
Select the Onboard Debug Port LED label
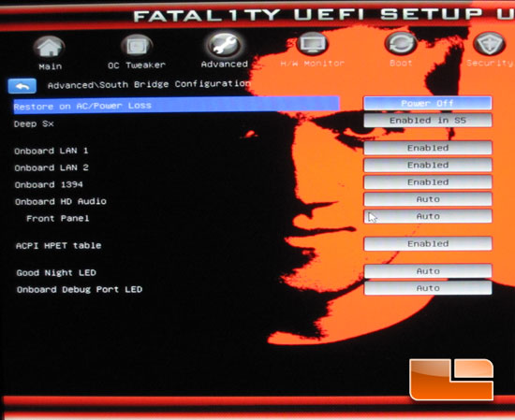[80, 290]
